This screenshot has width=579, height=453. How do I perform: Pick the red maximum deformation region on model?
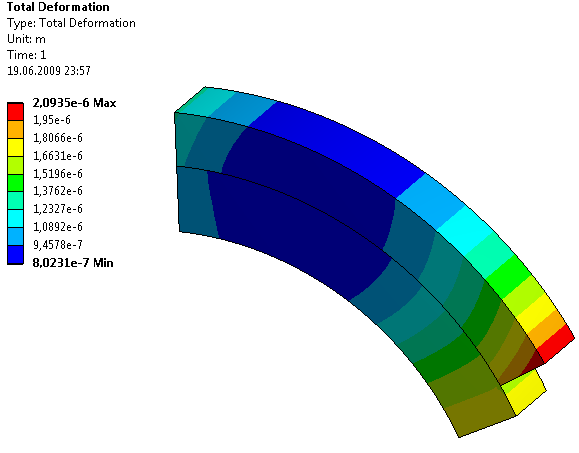tap(555, 343)
